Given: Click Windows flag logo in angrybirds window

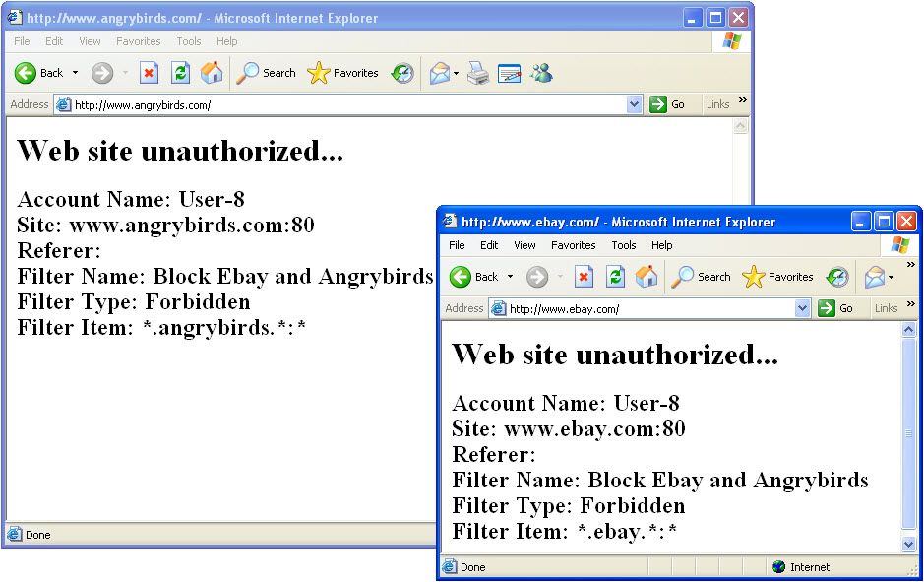Looking at the screenshot, I should 731,40.
